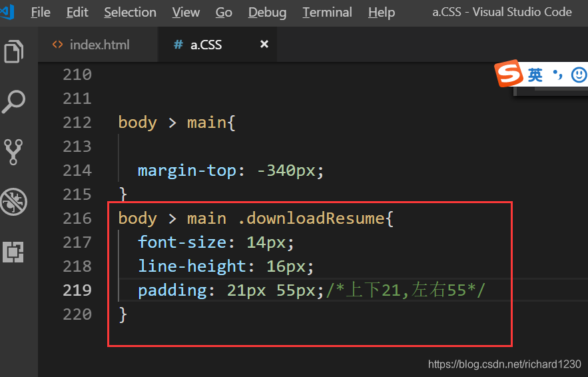Open the View menu
Screen dimensions: 588x377
pos(186,13)
